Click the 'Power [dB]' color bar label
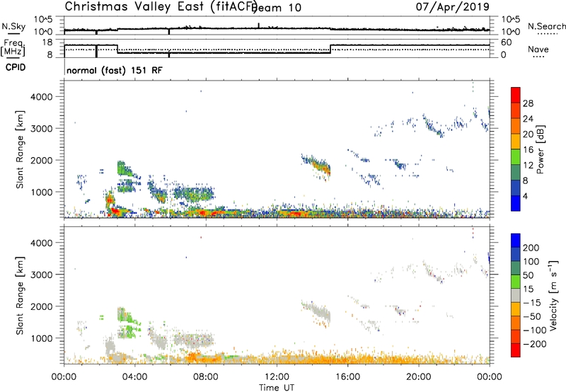This screenshot has height=392, width=566. 540,149
